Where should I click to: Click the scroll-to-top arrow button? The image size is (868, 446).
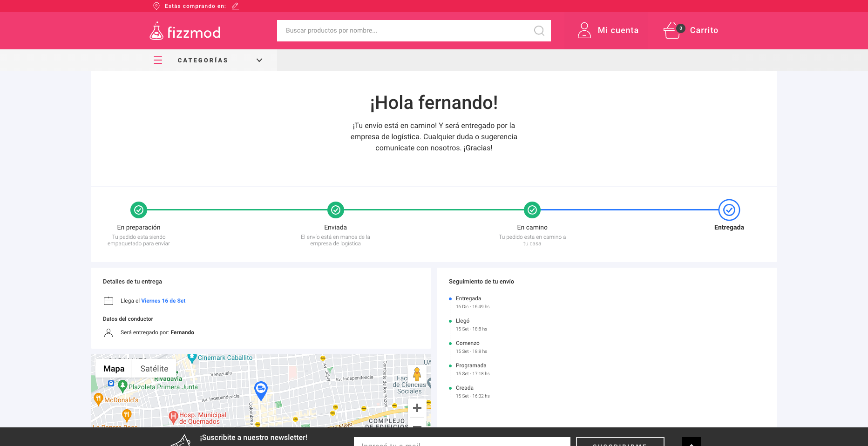pos(692,442)
